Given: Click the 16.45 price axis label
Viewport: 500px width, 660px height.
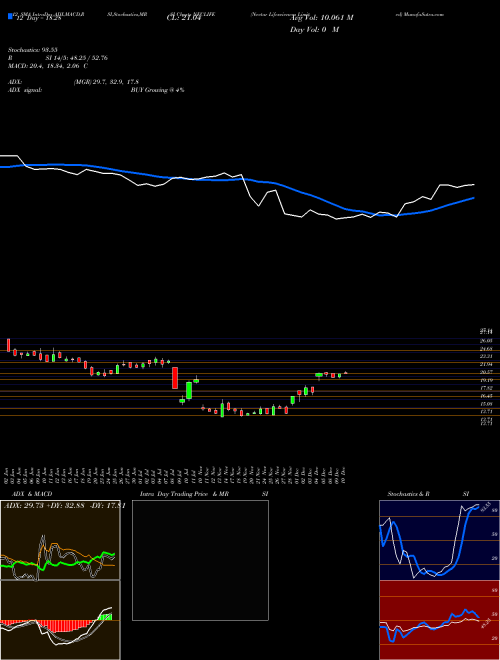Looking at the screenshot, I should pyautogui.click(x=486, y=396).
